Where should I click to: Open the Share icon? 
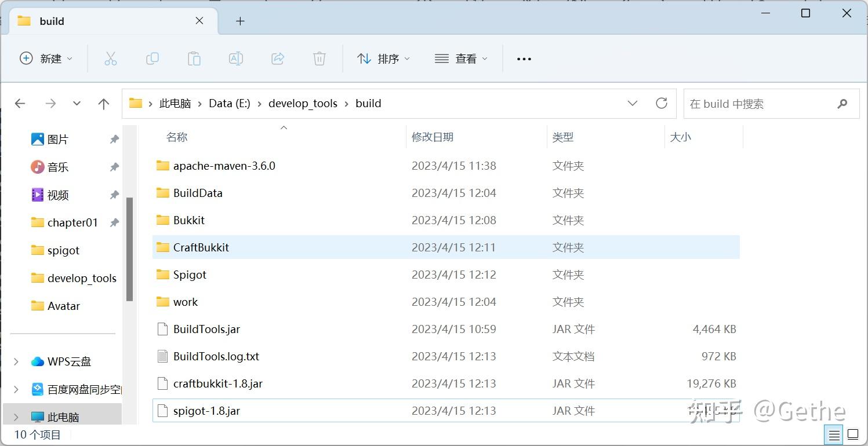(x=278, y=58)
